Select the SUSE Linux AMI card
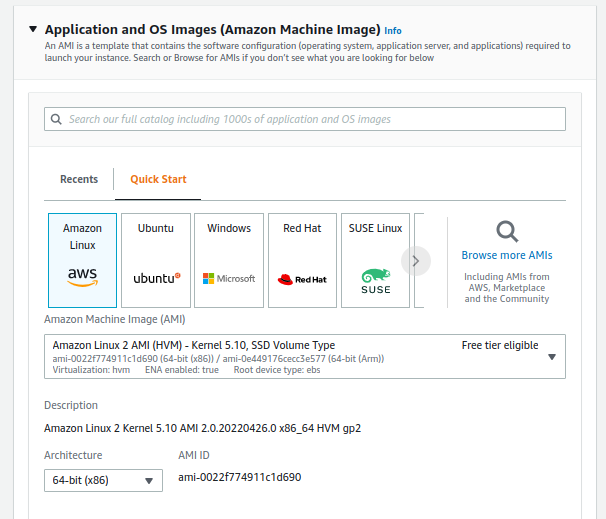The height and width of the screenshot is (519, 606). tap(375, 260)
